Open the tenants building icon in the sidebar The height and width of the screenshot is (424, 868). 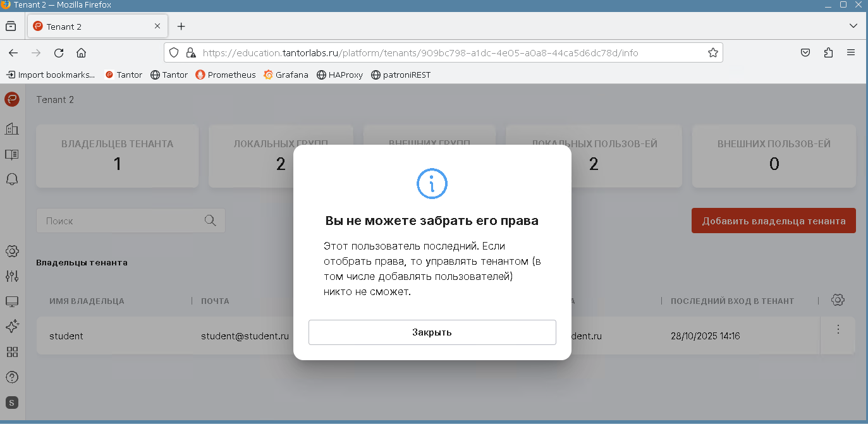(x=12, y=129)
